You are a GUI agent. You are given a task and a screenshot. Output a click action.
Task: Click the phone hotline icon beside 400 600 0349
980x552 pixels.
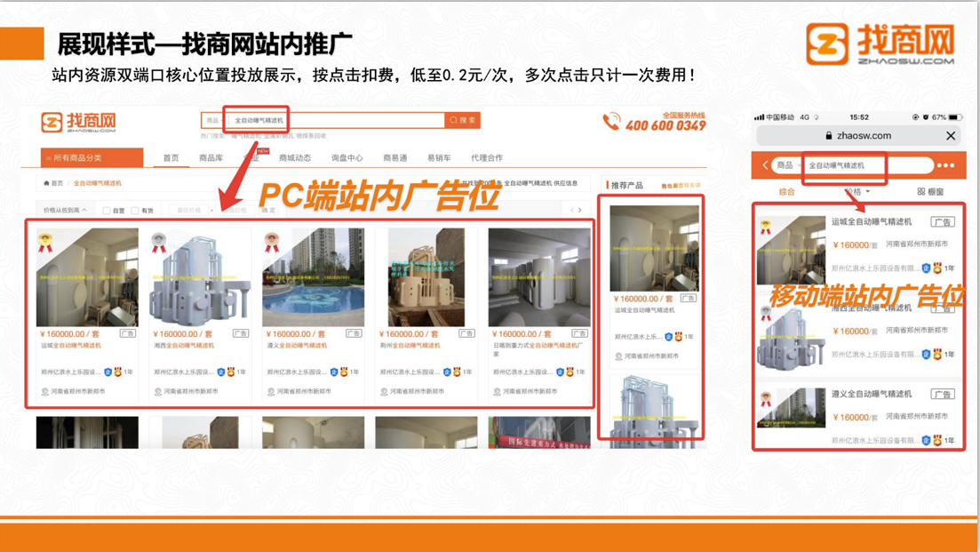(x=611, y=121)
